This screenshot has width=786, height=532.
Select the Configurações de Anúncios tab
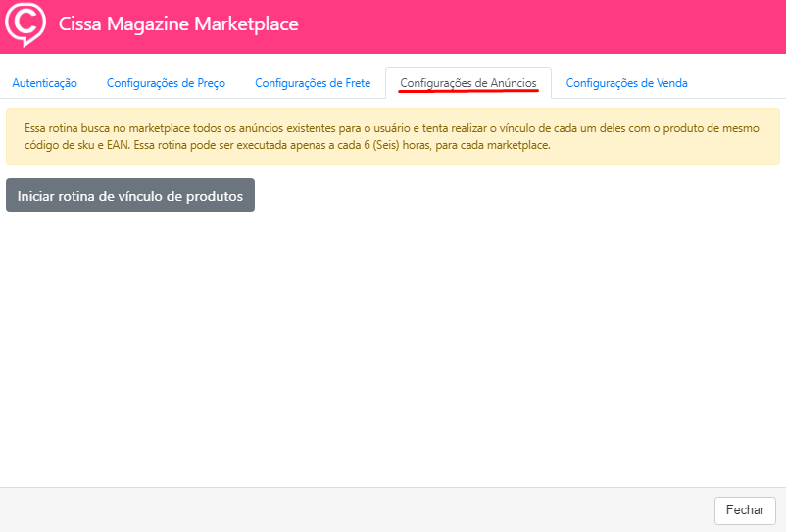468,83
